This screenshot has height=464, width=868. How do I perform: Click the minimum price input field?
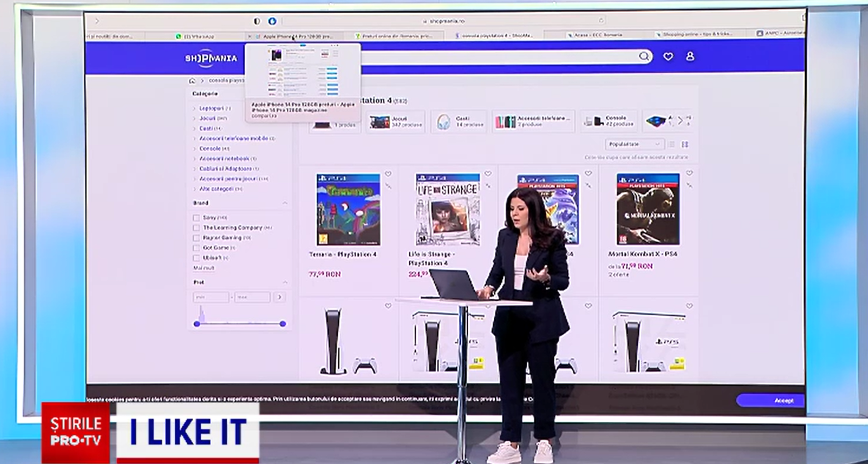(211, 296)
